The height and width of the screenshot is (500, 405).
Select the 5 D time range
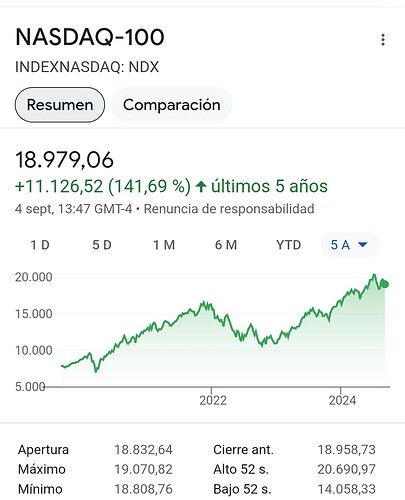[102, 245]
